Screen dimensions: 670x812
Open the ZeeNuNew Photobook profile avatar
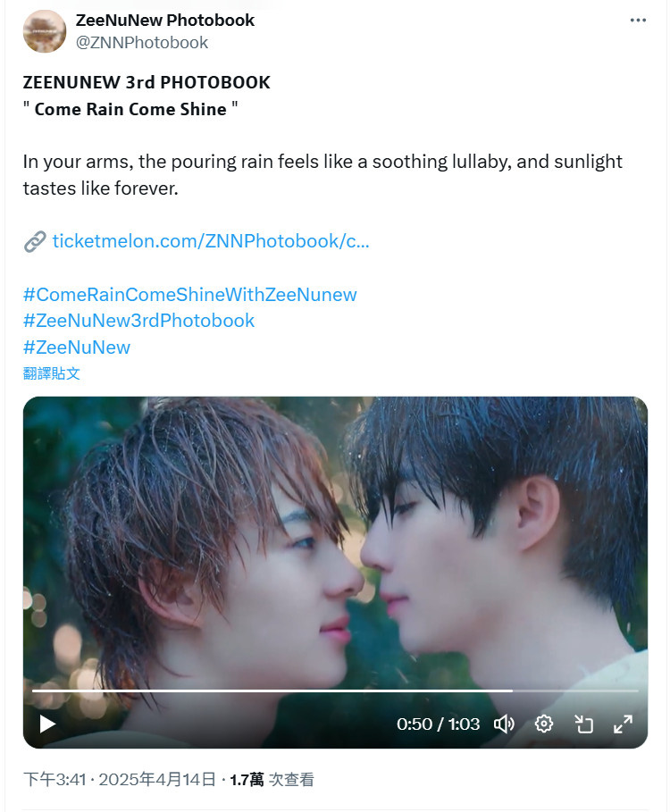coord(45,31)
